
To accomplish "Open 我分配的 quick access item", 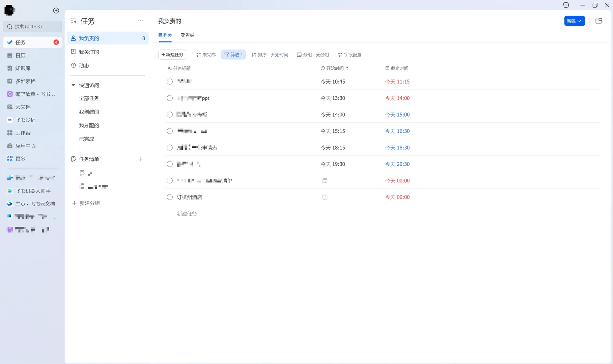I will coord(89,125).
